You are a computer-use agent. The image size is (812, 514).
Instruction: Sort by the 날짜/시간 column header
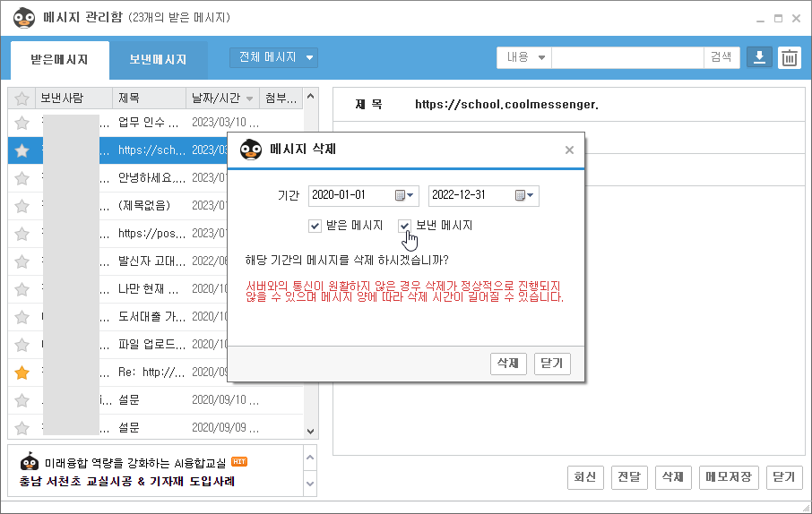(221, 98)
